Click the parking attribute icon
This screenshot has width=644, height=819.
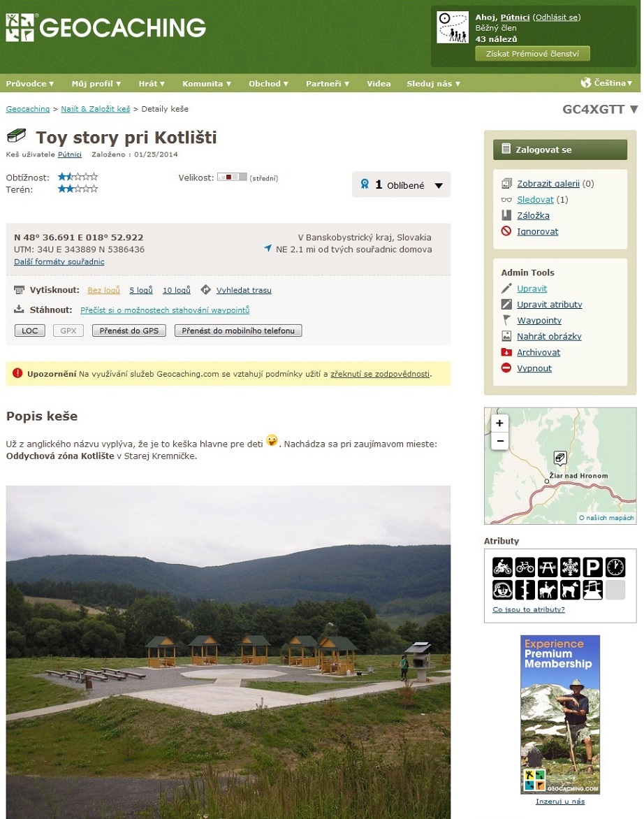coord(592,567)
